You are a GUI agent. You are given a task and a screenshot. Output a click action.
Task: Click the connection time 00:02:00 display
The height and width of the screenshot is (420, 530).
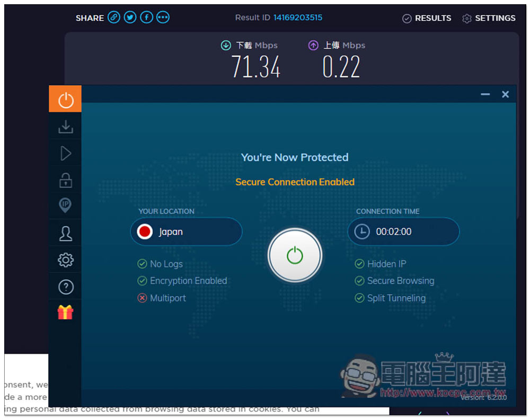click(x=403, y=232)
